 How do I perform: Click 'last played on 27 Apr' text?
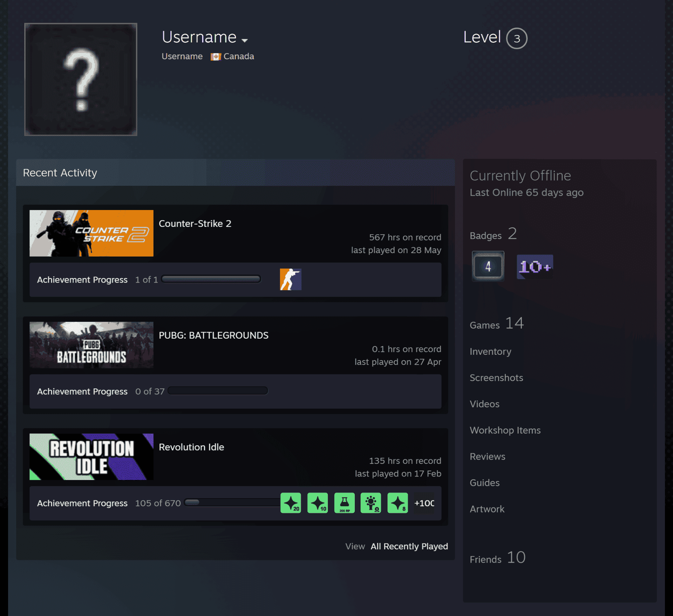click(398, 362)
